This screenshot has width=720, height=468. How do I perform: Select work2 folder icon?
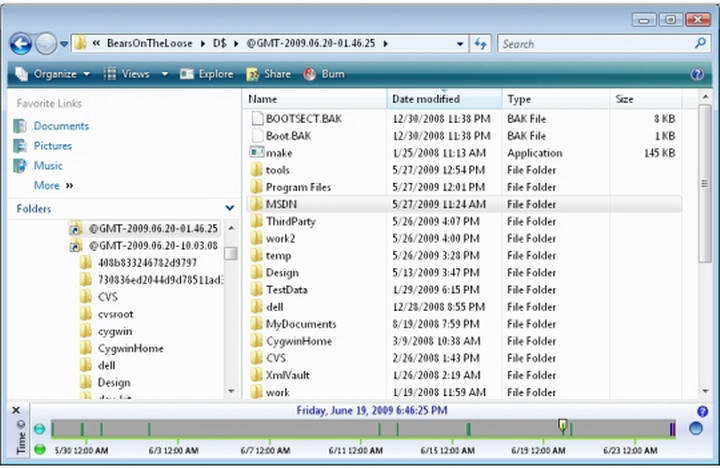tap(257, 238)
